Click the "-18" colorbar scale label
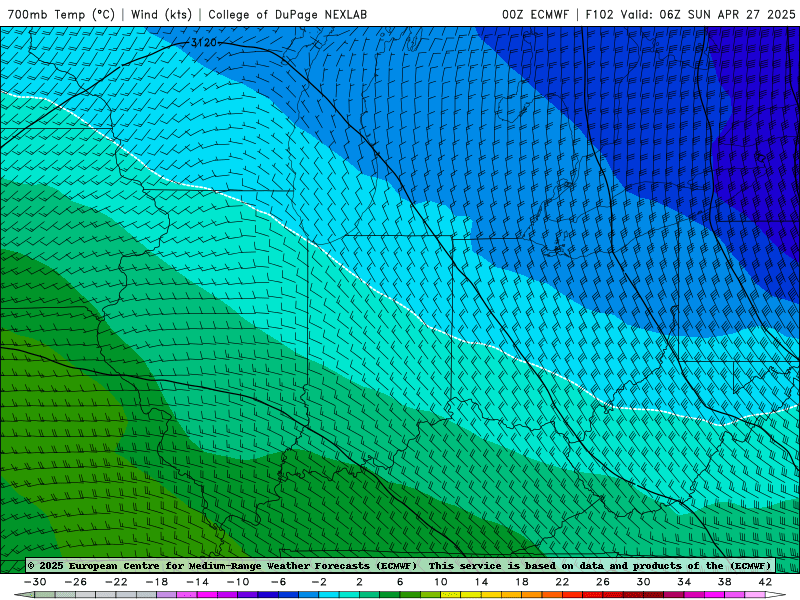The height and width of the screenshot is (600, 800). 157,582
